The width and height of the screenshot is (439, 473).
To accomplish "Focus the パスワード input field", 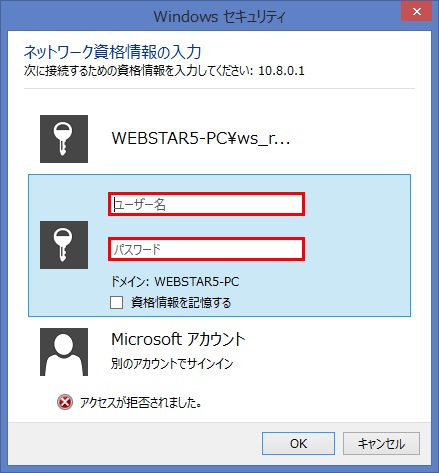I will pyautogui.click(x=206, y=249).
